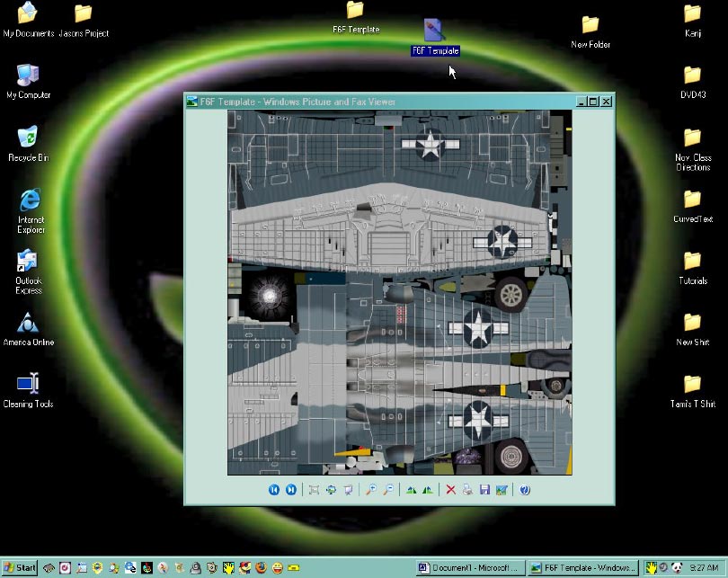Image resolution: width=728 pixels, height=578 pixels.
Task: Zoom out of the picture
Action: click(x=387, y=490)
